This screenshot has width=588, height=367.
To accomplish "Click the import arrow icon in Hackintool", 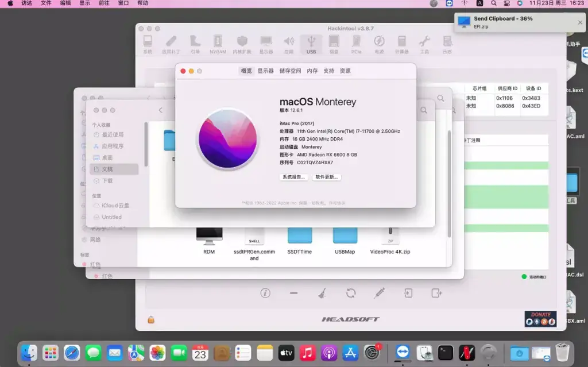I will (x=408, y=293).
